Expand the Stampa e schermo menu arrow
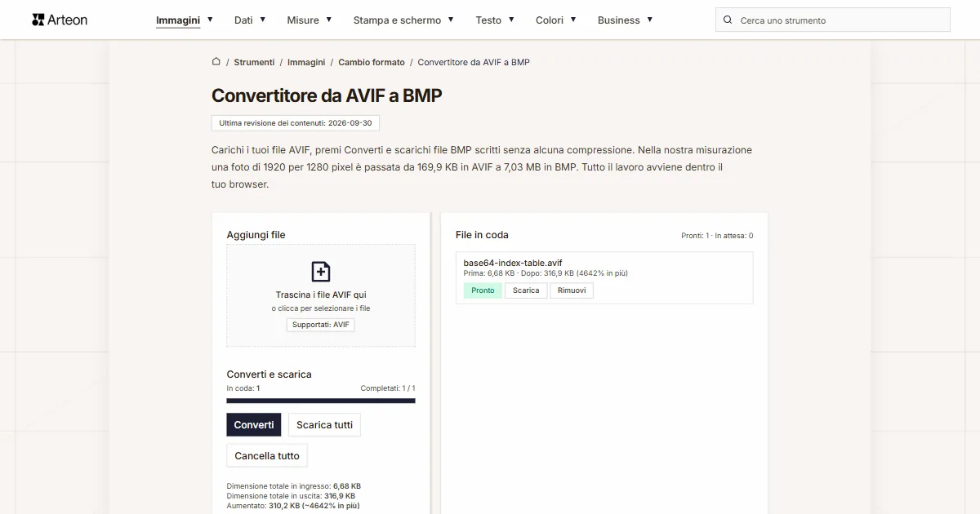Viewport: 980px width, 514px height. 451,19
